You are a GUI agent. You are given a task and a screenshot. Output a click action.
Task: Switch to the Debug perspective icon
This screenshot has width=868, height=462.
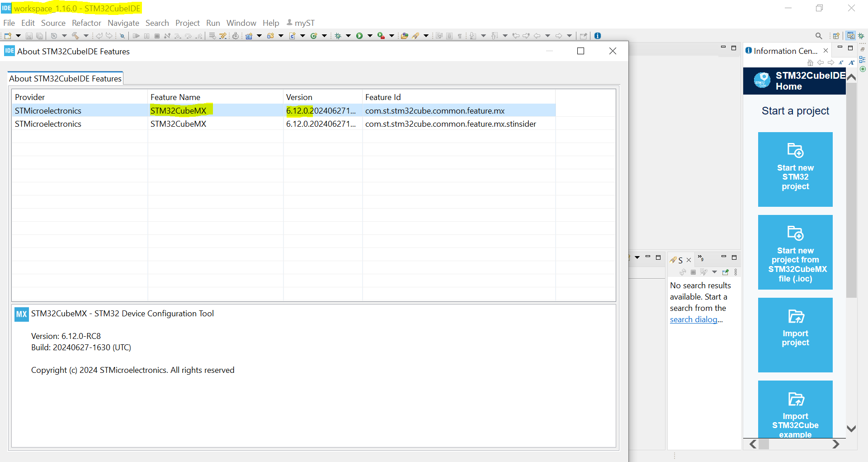tap(861, 36)
